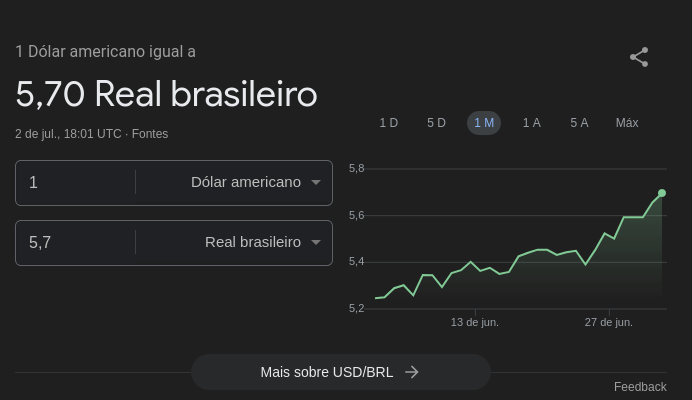Image resolution: width=692 pixels, height=400 pixels.
Task: Select Dólar americano currency selector
Action: click(x=245, y=182)
